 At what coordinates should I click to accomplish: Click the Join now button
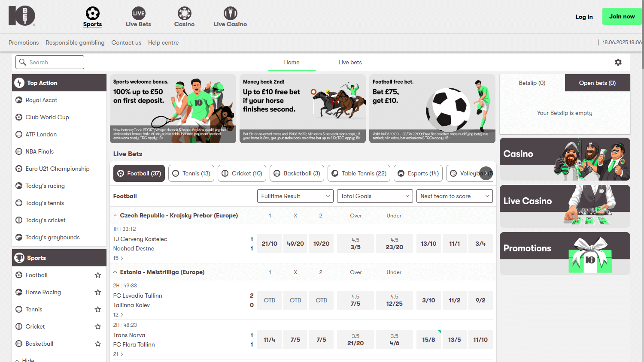click(x=622, y=16)
